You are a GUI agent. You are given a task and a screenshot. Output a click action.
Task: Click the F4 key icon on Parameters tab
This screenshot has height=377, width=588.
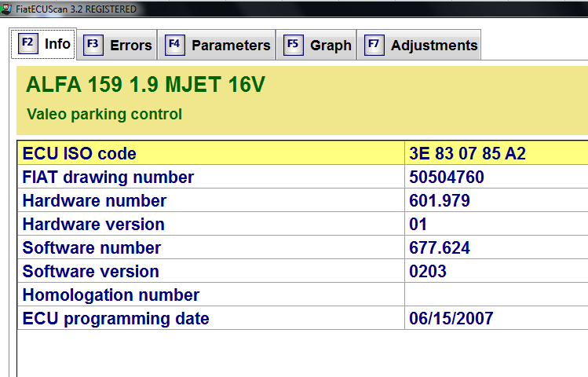point(174,45)
